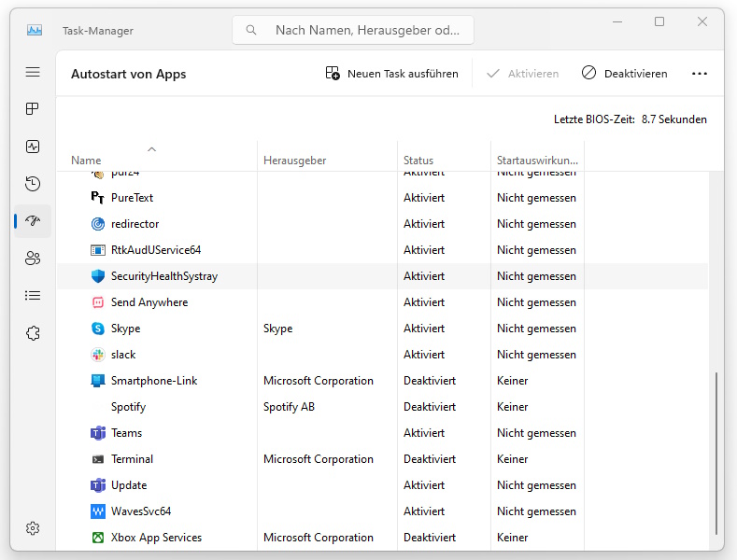This screenshot has width=737, height=560.
Task: Click the Send Anywhere app icon
Action: (98, 302)
